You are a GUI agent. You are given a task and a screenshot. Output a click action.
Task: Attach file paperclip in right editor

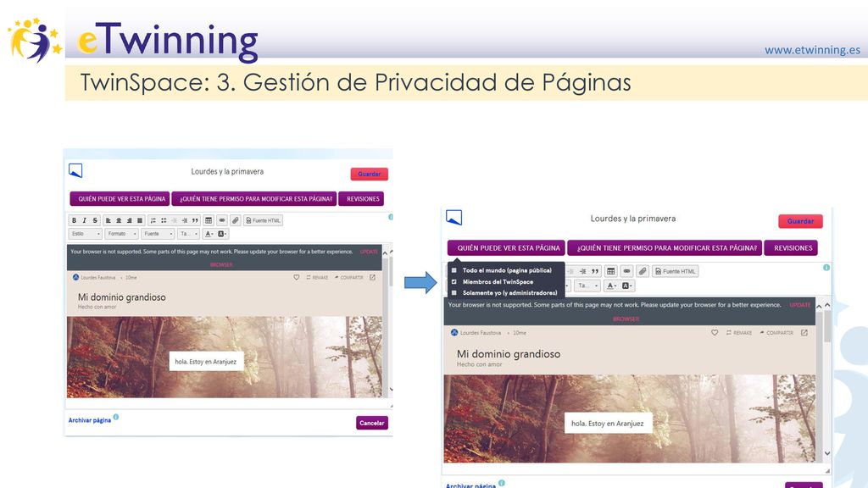(x=643, y=271)
